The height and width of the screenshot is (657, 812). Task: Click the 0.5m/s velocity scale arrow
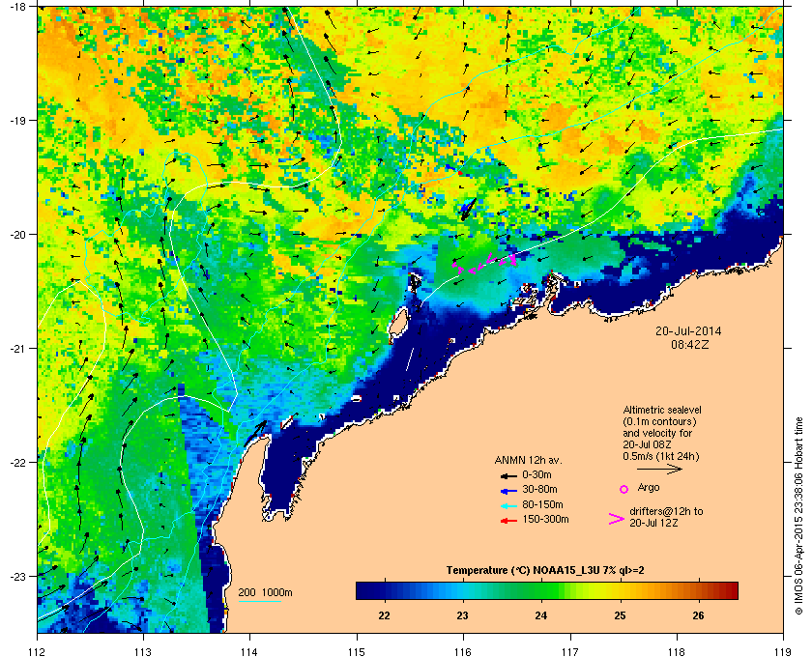click(x=659, y=469)
